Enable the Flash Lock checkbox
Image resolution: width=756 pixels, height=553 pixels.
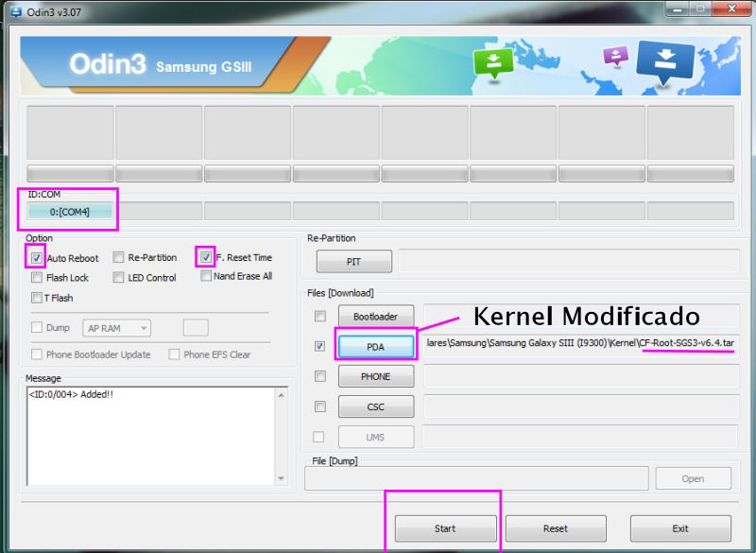(37, 277)
